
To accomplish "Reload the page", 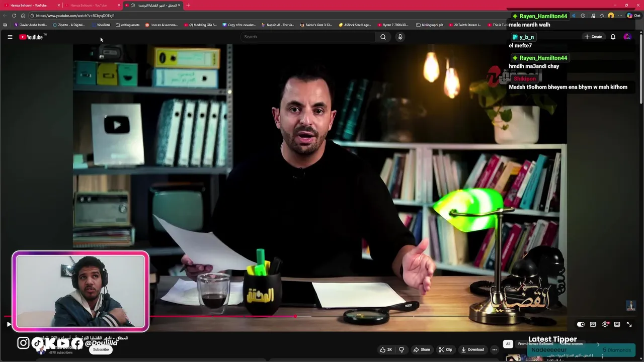I will click(x=14, y=16).
